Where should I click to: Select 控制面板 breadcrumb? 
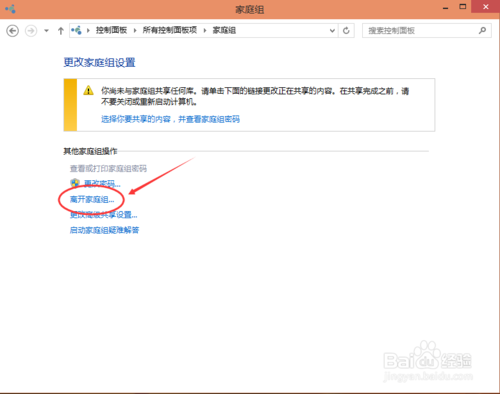coord(111,30)
